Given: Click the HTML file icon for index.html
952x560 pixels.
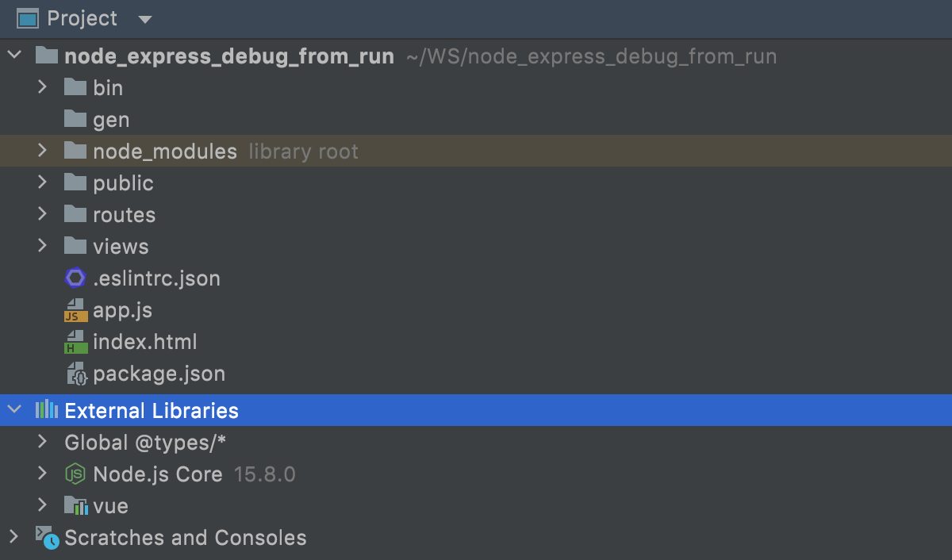Looking at the screenshot, I should pyautogui.click(x=75, y=341).
